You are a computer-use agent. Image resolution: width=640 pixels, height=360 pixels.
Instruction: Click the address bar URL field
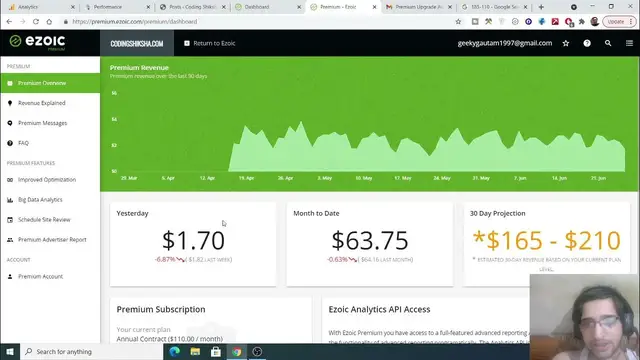pos(257,21)
